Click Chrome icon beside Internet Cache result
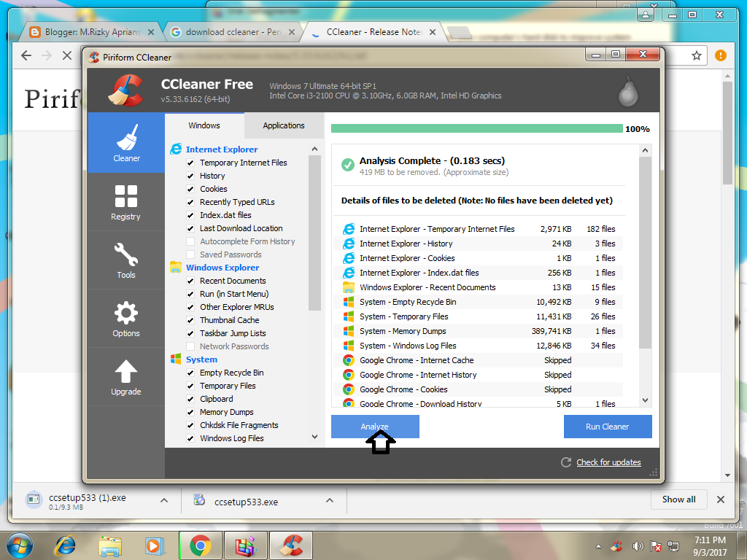747x560 pixels. tap(349, 360)
